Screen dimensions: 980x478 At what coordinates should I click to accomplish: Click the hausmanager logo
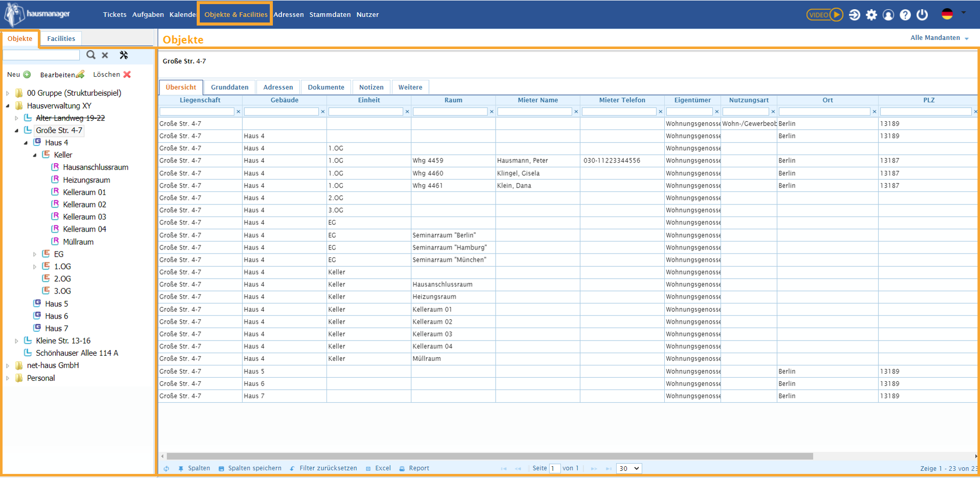[37, 14]
